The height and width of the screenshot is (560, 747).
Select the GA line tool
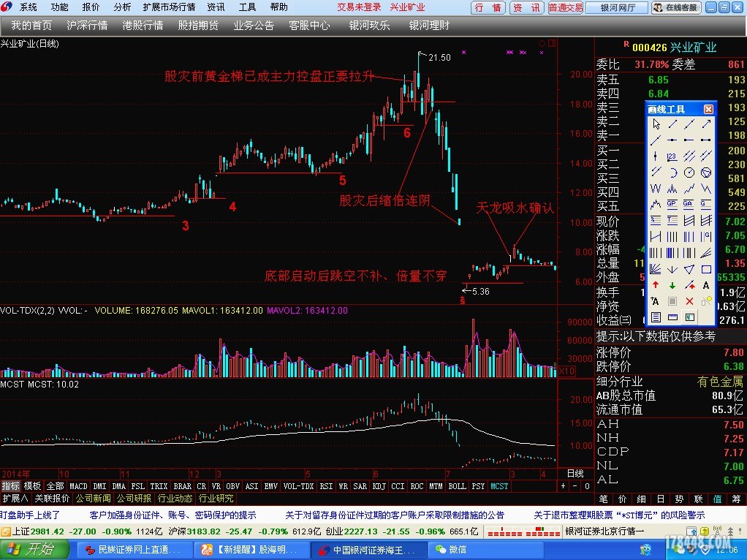pos(689,205)
